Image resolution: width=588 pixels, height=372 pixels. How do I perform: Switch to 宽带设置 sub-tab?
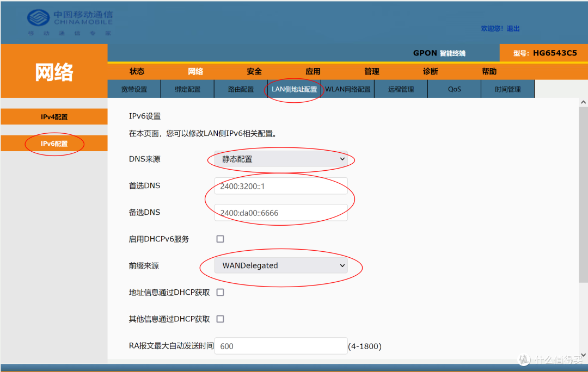[134, 89]
